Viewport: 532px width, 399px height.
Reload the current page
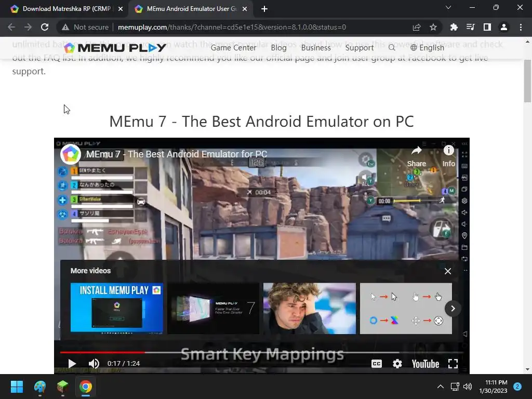pyautogui.click(x=45, y=27)
